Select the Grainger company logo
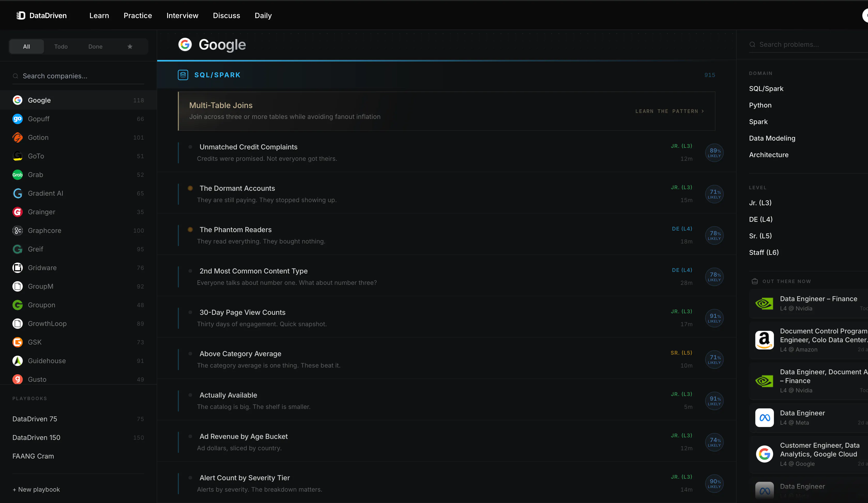 [18, 212]
